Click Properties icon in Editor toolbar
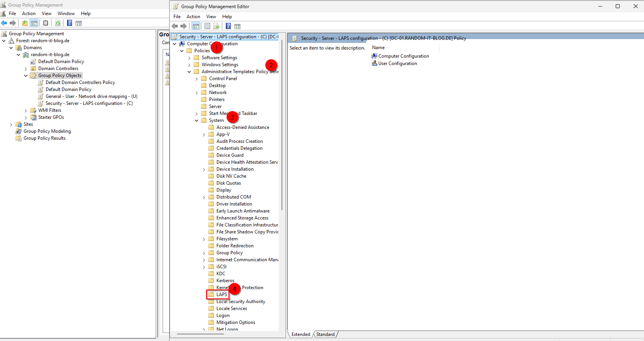644x341 pixels. click(207, 26)
